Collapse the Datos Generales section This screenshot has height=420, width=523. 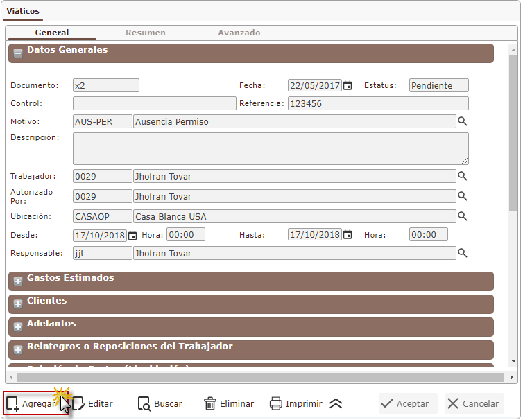[x=18, y=53]
